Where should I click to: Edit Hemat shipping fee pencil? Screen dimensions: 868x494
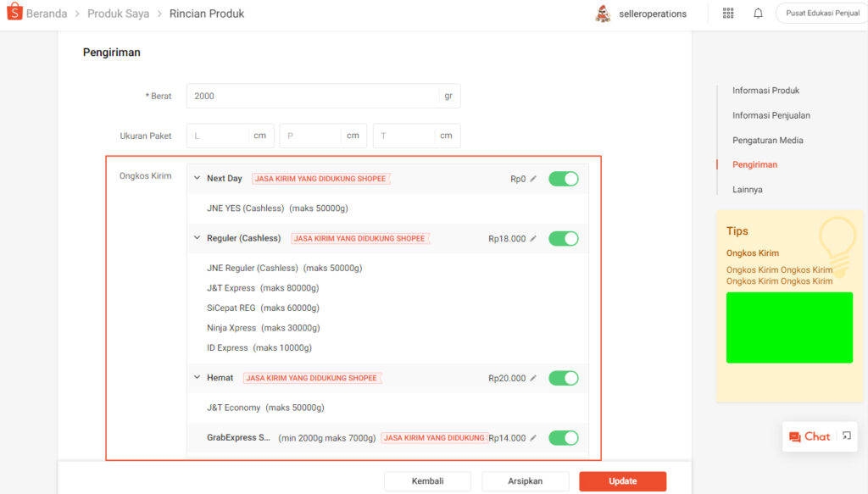click(533, 378)
